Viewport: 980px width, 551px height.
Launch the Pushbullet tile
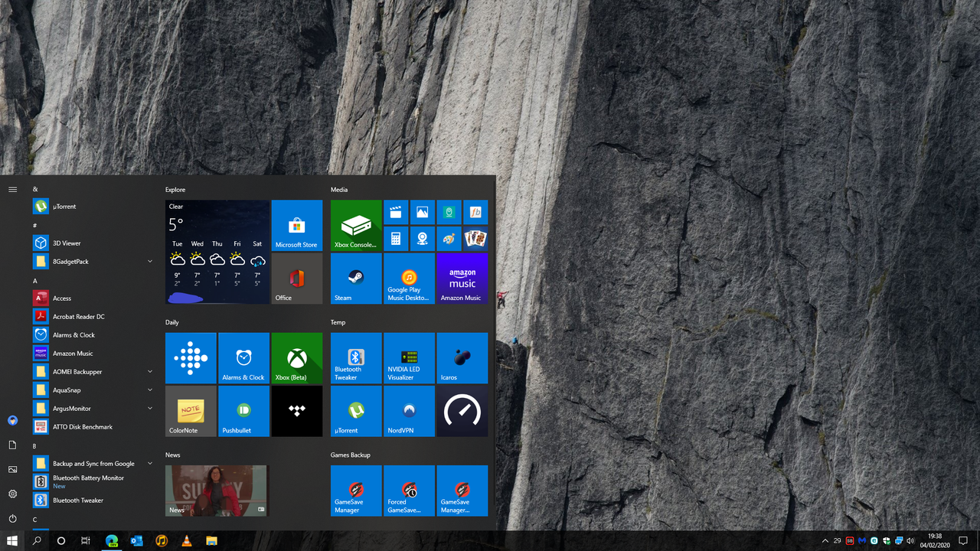243,411
